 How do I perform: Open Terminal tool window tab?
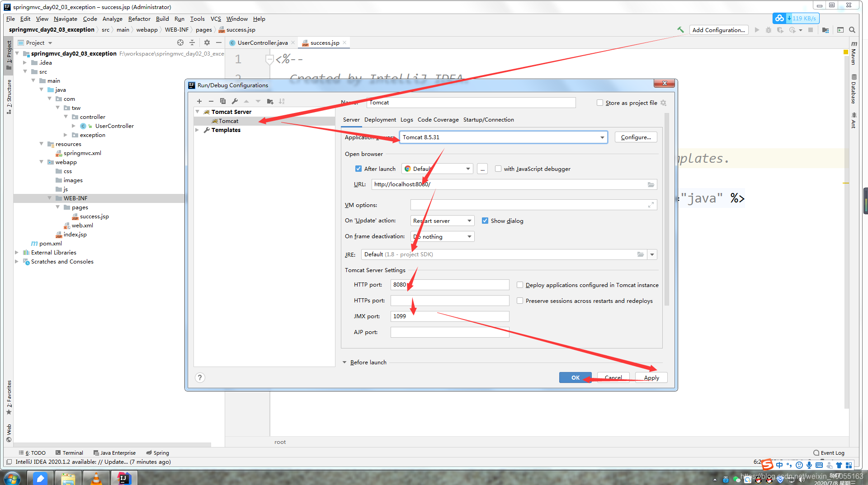(x=69, y=453)
